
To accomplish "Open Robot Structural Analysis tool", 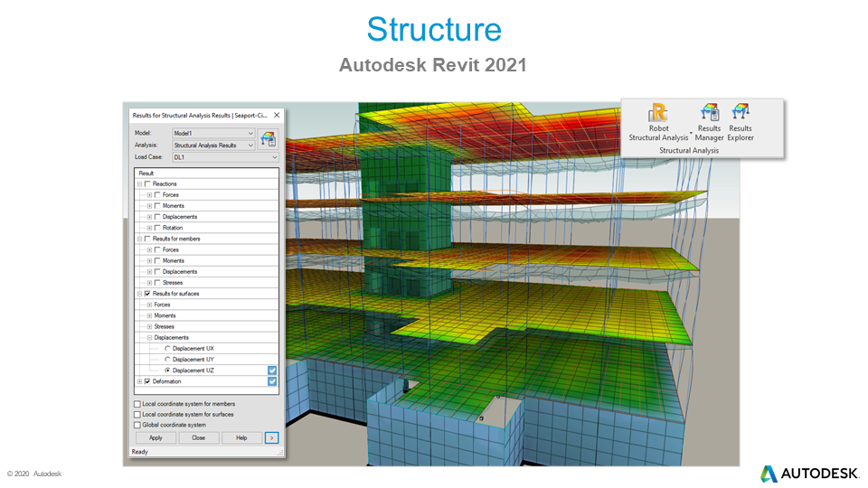I will tap(658, 117).
